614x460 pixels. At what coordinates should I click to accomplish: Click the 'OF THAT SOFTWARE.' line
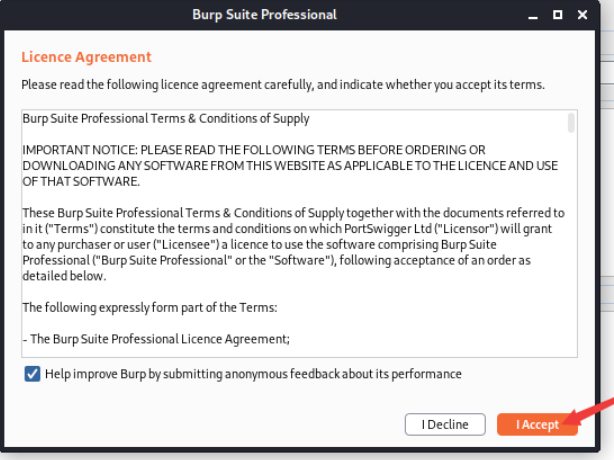[x=82, y=182]
